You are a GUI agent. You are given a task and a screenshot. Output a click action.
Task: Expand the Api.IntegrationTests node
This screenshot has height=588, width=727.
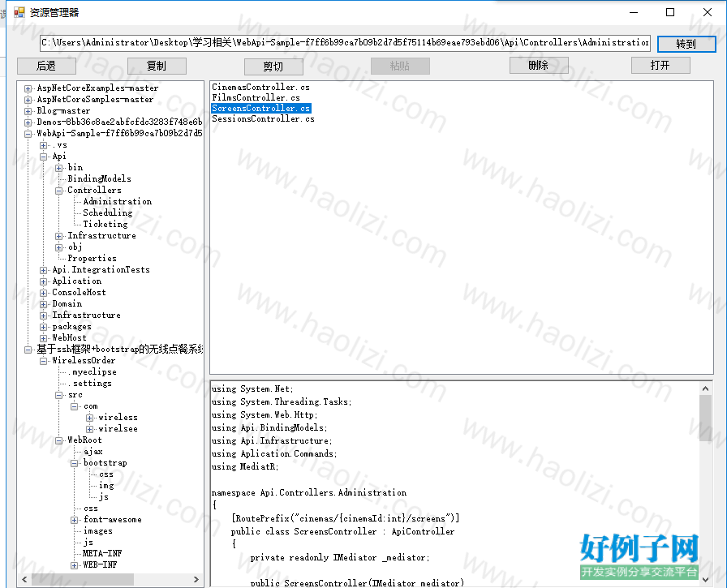pos(44,270)
